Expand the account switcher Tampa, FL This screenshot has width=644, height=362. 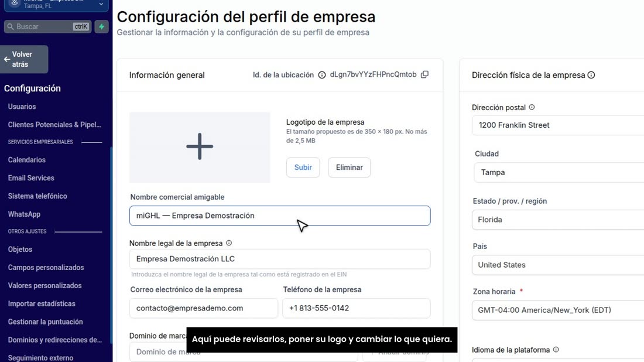(x=56, y=5)
